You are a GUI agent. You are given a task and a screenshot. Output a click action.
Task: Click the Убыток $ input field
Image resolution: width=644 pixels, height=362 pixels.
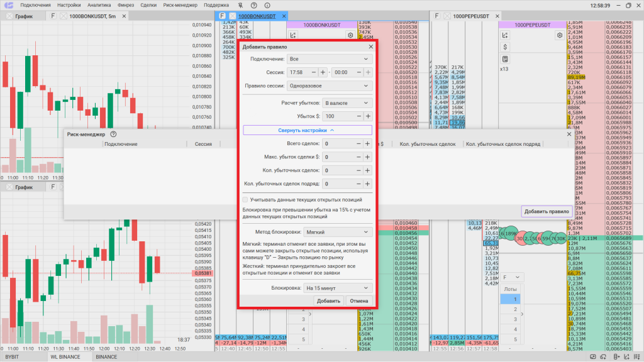pos(339,116)
